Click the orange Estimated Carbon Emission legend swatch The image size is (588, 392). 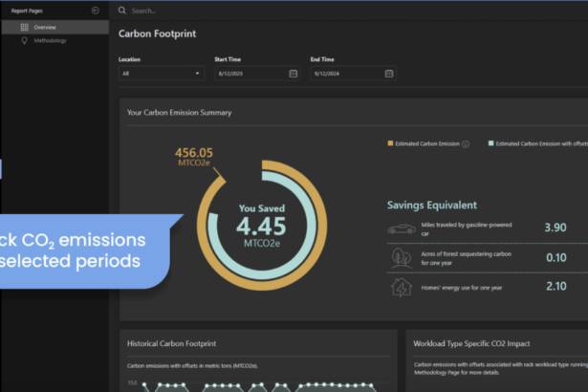(x=390, y=143)
